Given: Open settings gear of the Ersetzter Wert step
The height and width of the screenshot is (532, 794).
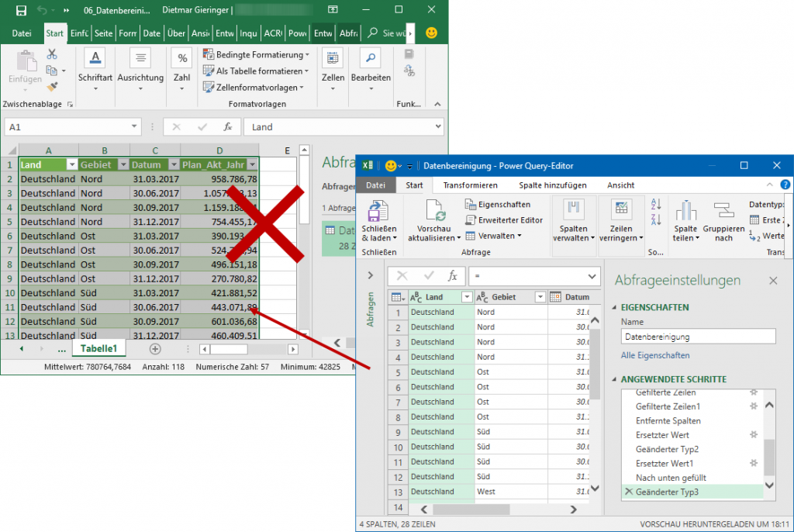Looking at the screenshot, I should [754, 435].
